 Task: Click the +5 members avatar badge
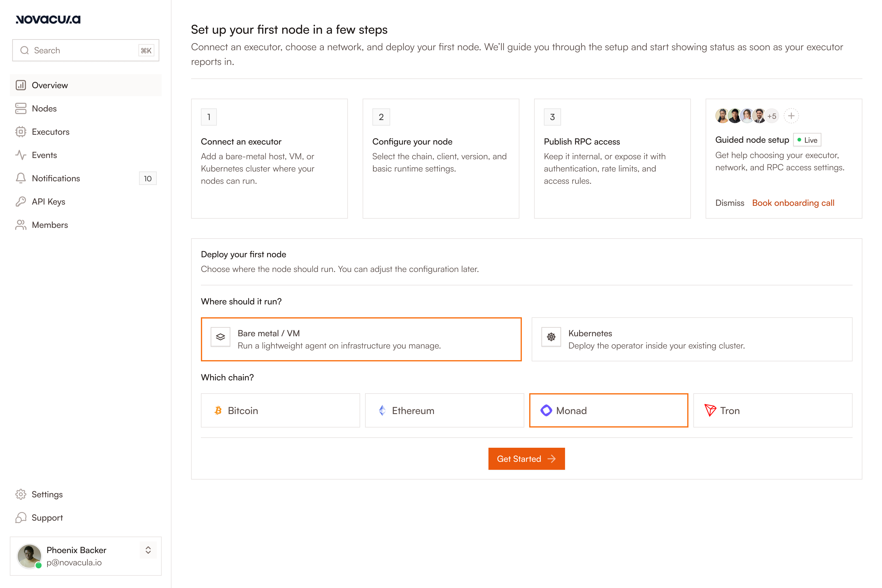tap(772, 116)
